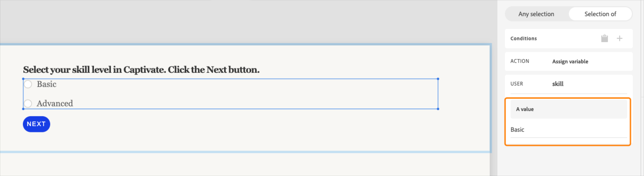Open the "Assign variable" action dropdown
Viewport: 644px width, 176px height.
(x=570, y=62)
